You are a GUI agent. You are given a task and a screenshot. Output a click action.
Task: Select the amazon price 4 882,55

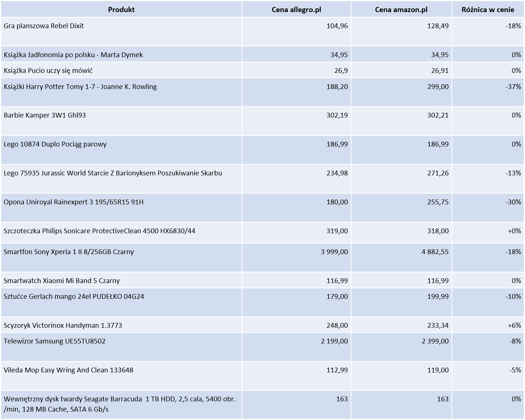tap(435, 252)
